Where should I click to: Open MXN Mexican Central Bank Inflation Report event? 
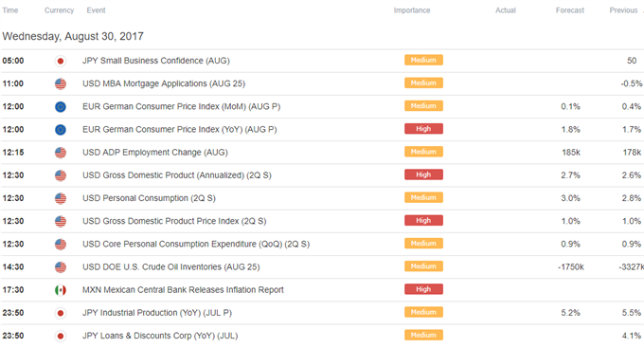click(183, 290)
